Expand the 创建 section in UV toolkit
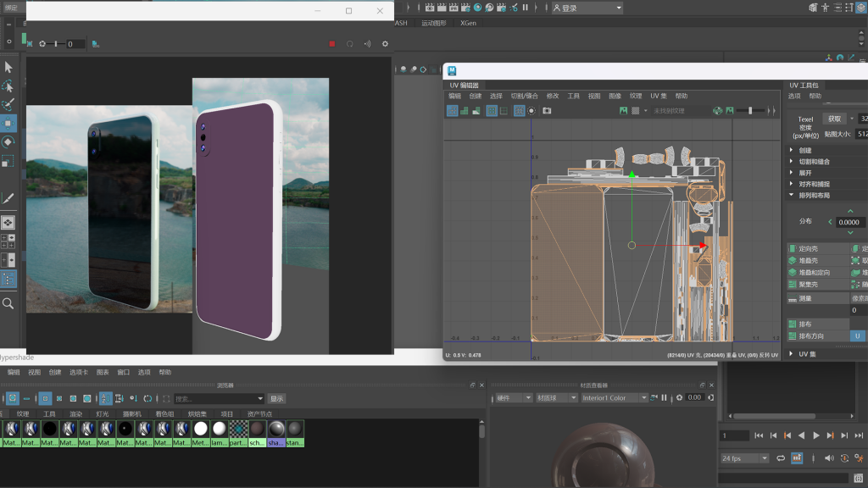Image resolution: width=868 pixels, height=488 pixels. [x=791, y=150]
